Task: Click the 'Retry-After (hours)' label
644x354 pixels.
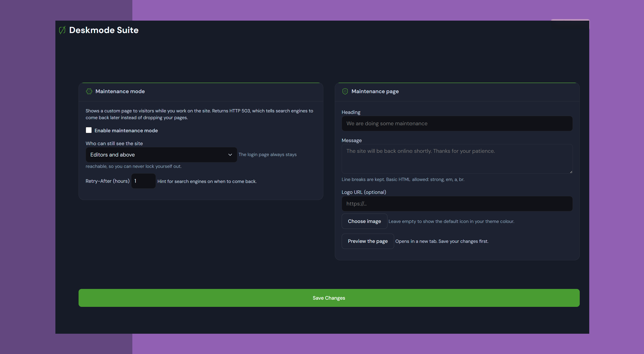Action: click(108, 181)
